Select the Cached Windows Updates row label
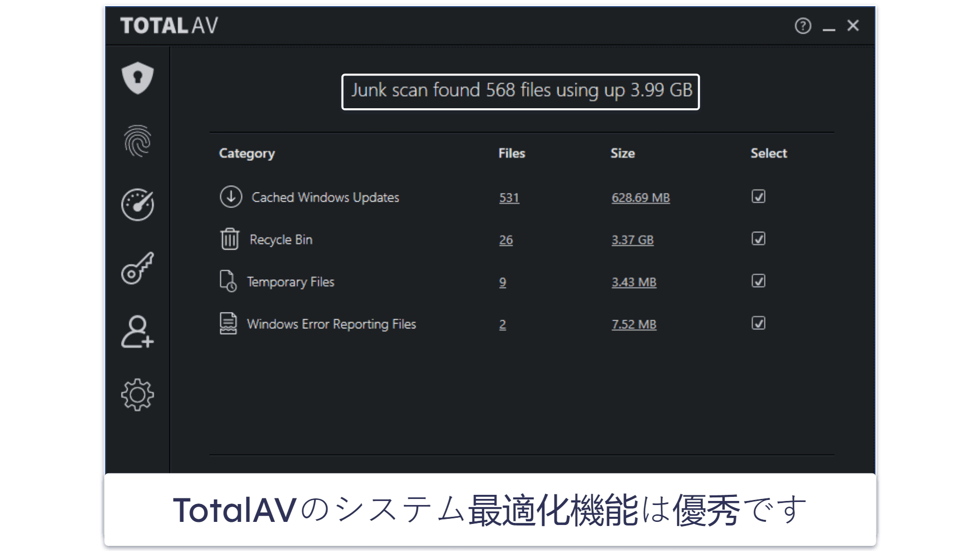Viewport: 980px width, 551px height. (x=325, y=198)
